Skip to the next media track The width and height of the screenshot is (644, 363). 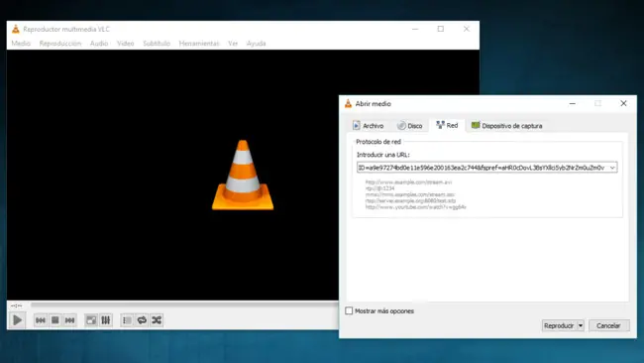coord(69,320)
